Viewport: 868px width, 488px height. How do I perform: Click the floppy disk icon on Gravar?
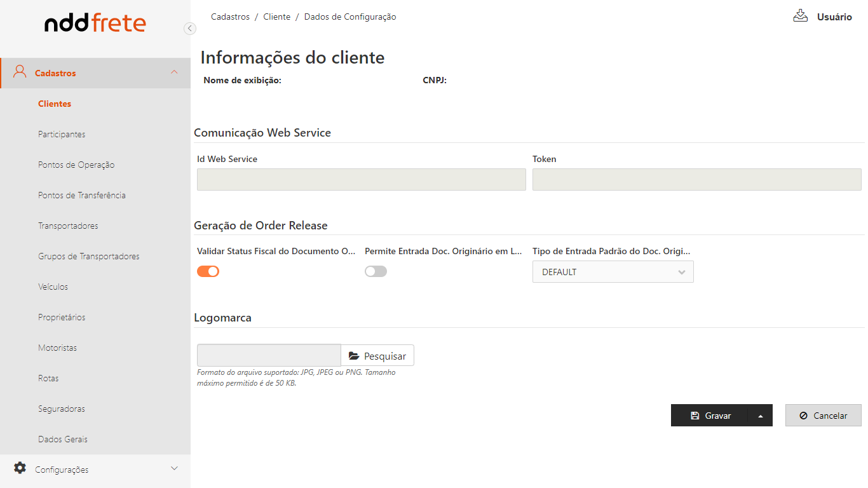[x=695, y=416]
